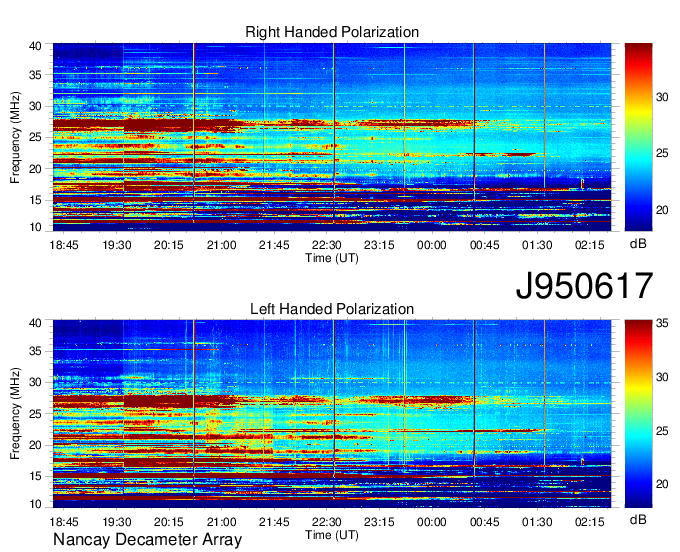Click the 20 MHz tick on Right Handed plot
The height and width of the screenshot is (552, 680).
[35, 169]
